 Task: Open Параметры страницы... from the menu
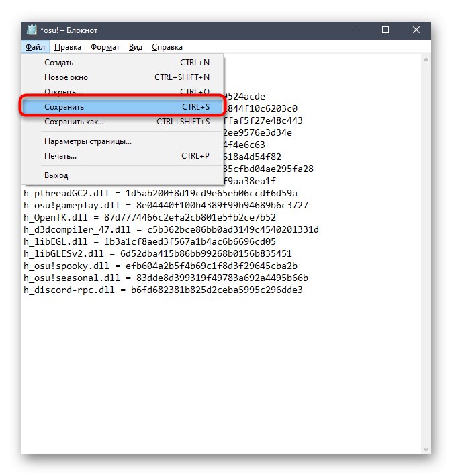pyautogui.click(x=122, y=141)
